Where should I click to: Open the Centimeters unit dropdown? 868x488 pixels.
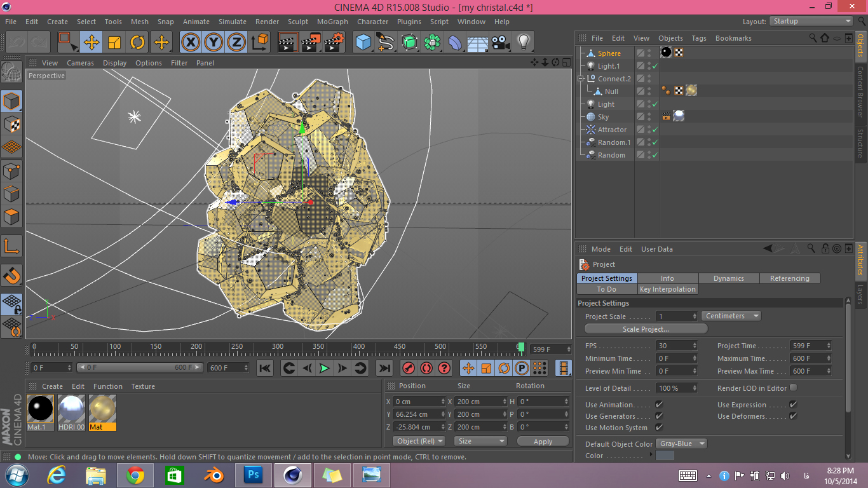[731, 316]
